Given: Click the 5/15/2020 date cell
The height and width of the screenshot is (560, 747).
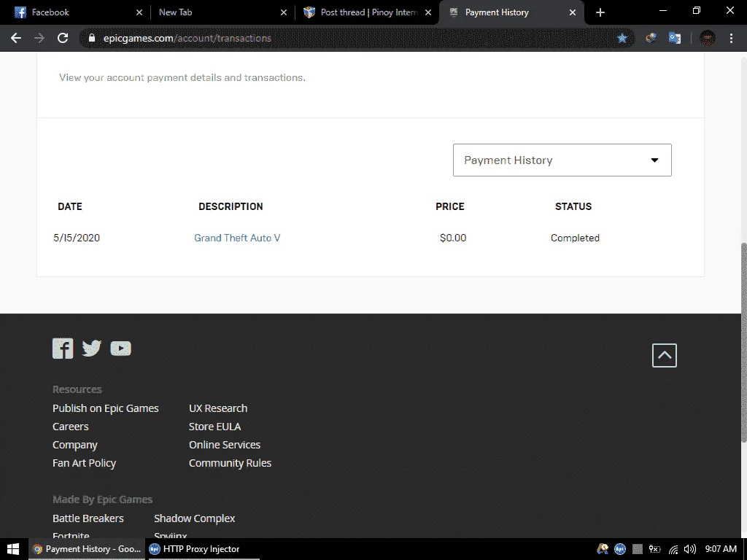Looking at the screenshot, I should [x=77, y=238].
